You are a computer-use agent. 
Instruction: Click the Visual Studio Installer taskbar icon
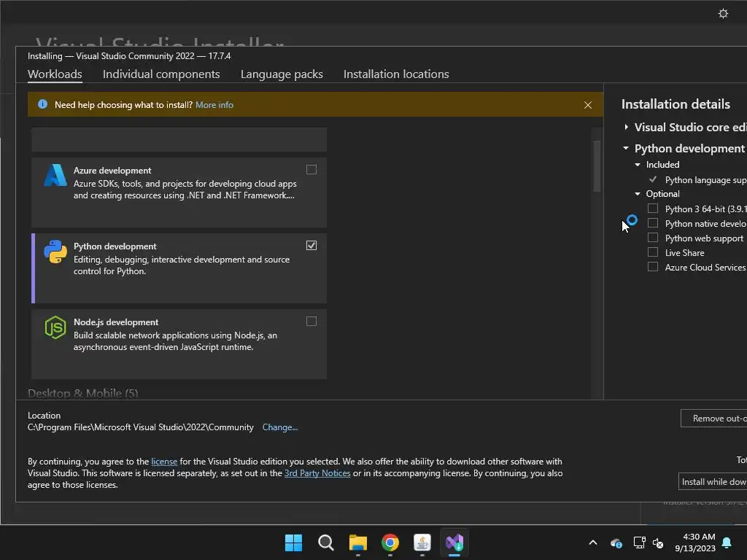(x=454, y=542)
